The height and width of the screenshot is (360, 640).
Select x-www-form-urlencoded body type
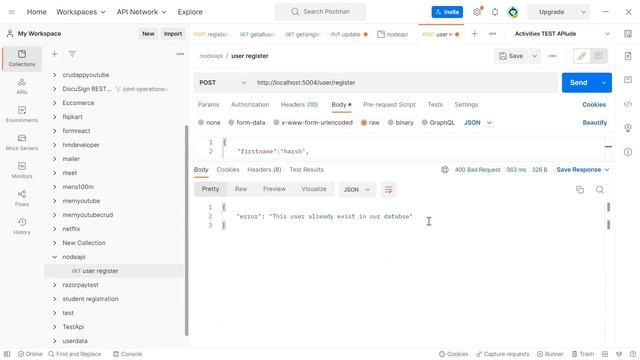[x=313, y=122]
